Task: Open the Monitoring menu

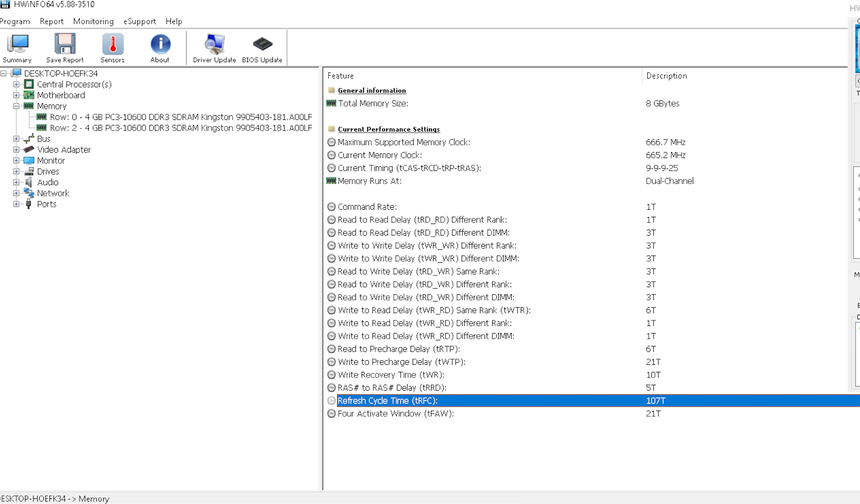Action: (93, 21)
